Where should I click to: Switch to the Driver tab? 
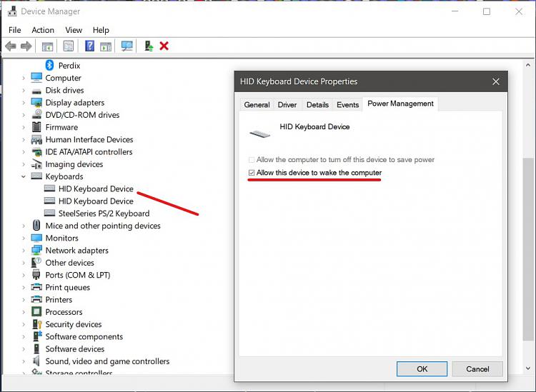pyautogui.click(x=287, y=105)
